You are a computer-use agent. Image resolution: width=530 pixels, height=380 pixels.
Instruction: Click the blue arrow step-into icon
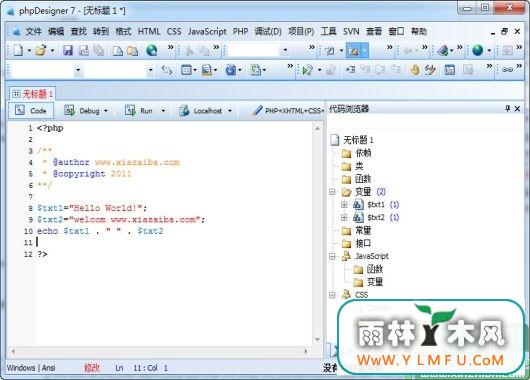pos(350,70)
